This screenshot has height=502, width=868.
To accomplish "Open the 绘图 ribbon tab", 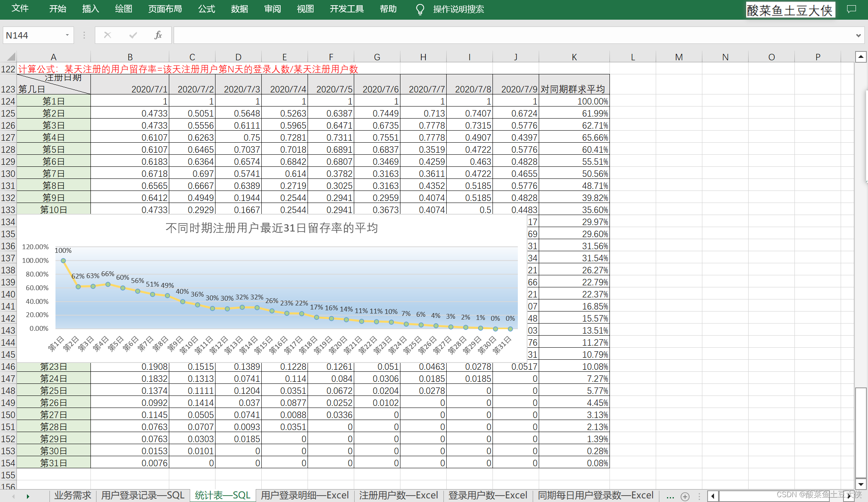I will [123, 9].
